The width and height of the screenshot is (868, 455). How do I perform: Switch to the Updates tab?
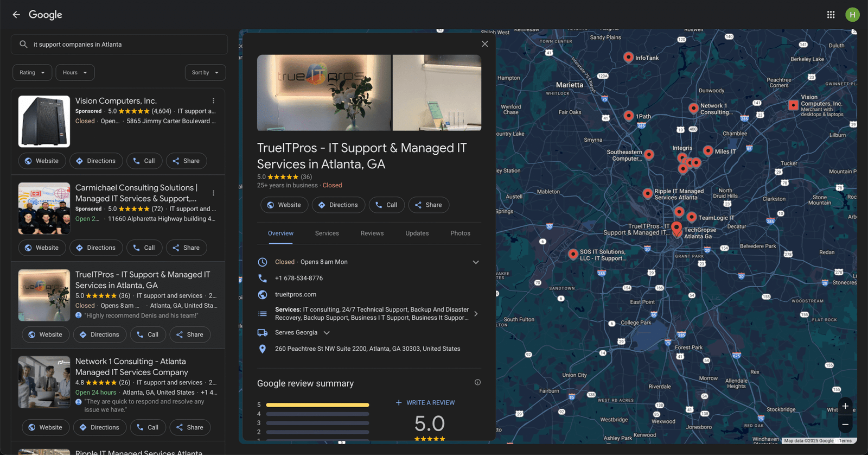click(x=417, y=233)
